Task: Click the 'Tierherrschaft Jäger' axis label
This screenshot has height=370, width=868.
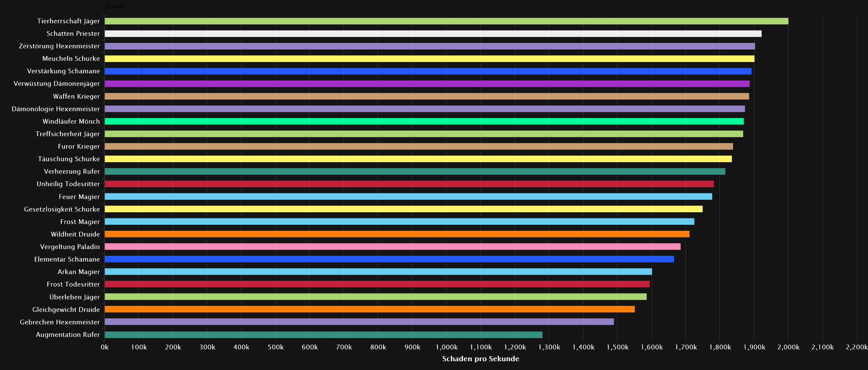Action: click(69, 21)
